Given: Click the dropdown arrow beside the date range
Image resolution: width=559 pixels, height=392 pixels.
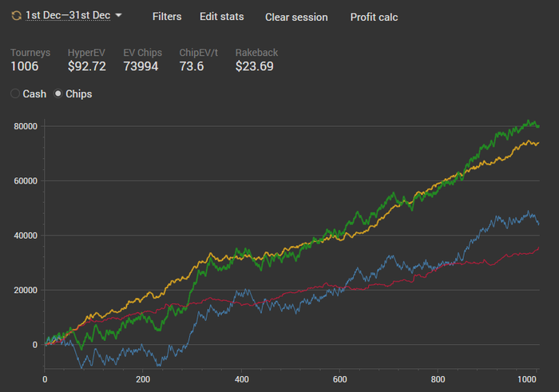Looking at the screenshot, I should [x=119, y=16].
